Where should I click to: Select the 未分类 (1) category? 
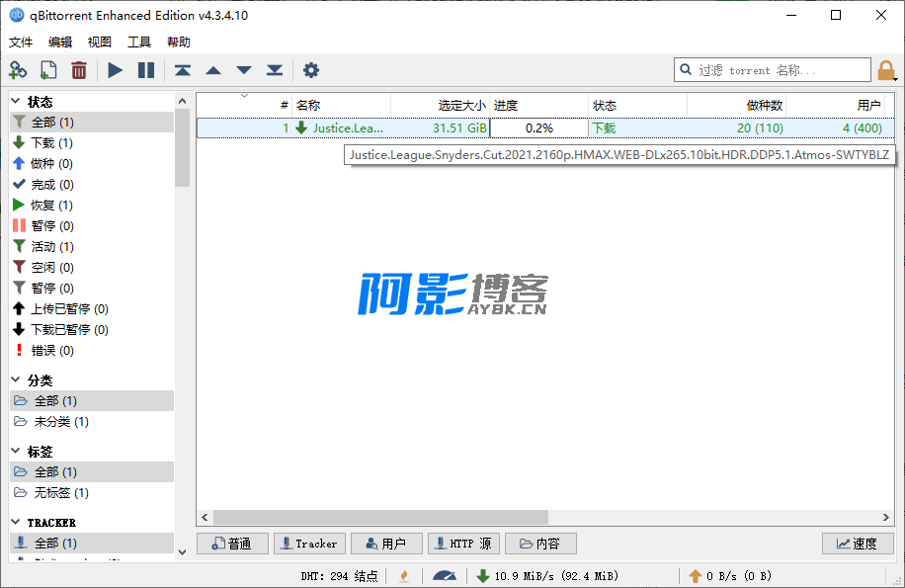point(92,421)
